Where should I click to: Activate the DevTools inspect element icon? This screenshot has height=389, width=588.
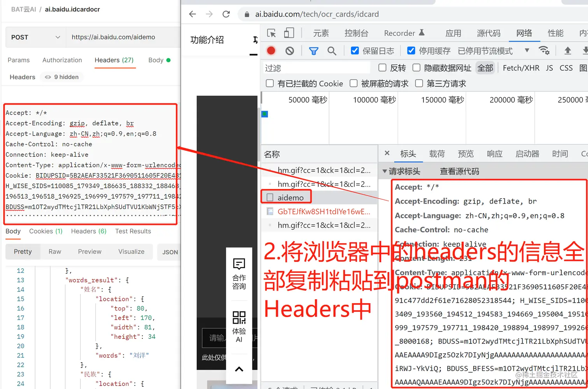tap(271, 33)
